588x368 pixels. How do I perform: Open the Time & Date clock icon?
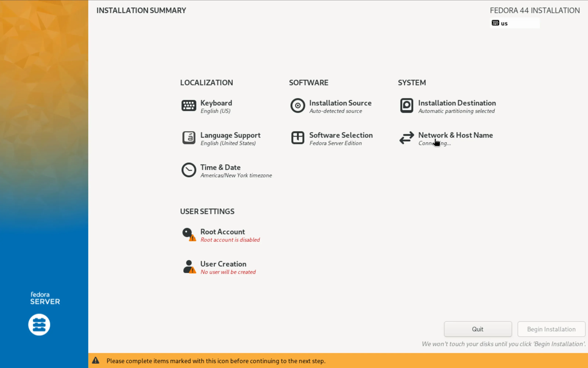[x=189, y=170]
